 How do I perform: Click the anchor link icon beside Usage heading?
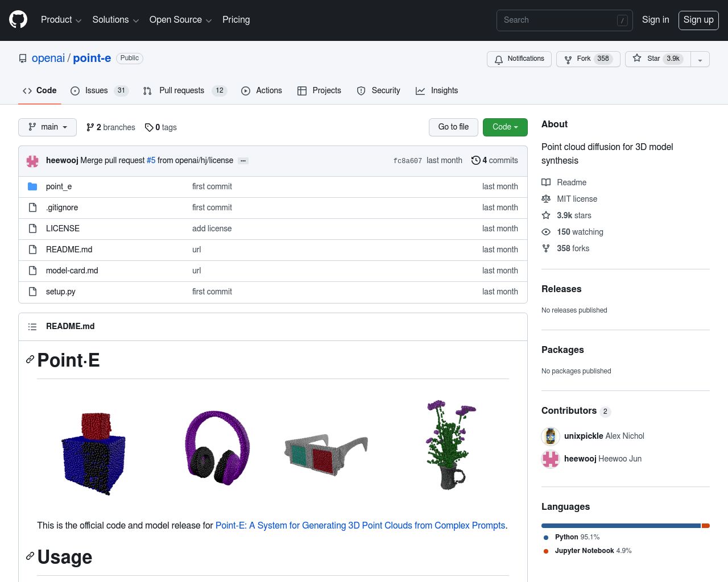pos(30,556)
